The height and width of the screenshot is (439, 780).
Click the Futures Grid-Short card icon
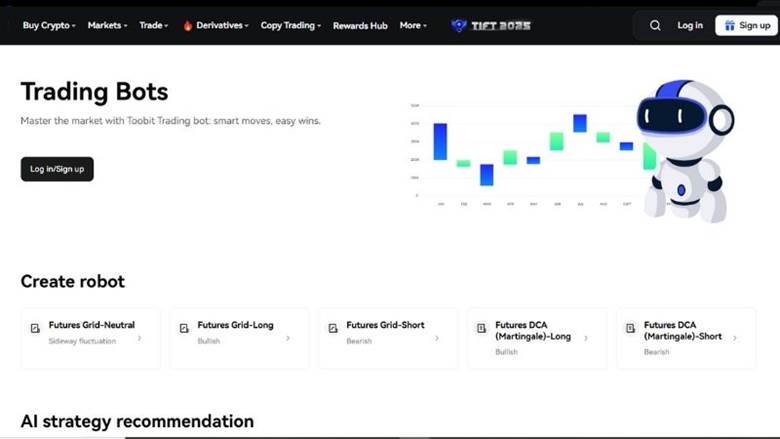click(x=333, y=328)
